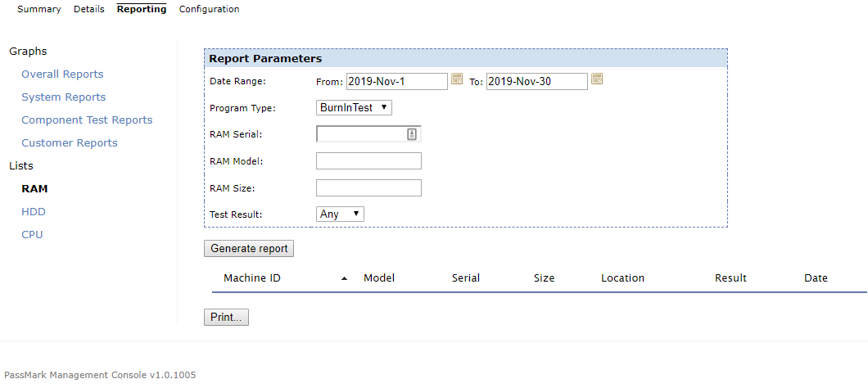Focus the To date field
868x388 pixels.
pos(537,81)
